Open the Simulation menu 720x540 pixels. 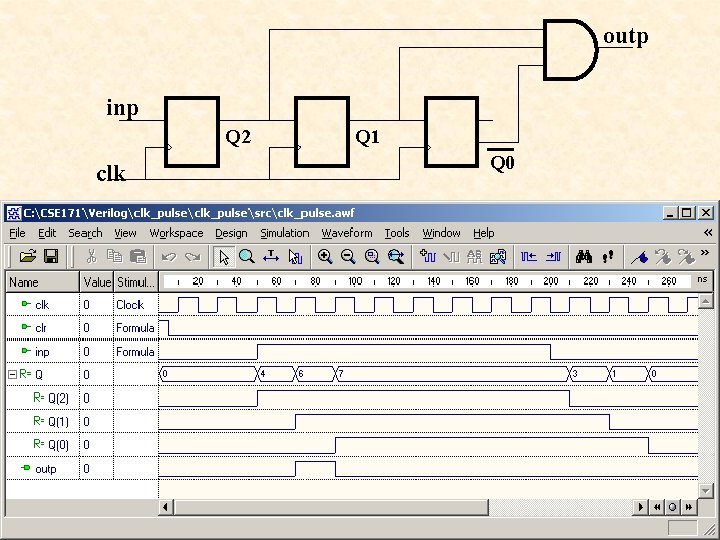[285, 233]
